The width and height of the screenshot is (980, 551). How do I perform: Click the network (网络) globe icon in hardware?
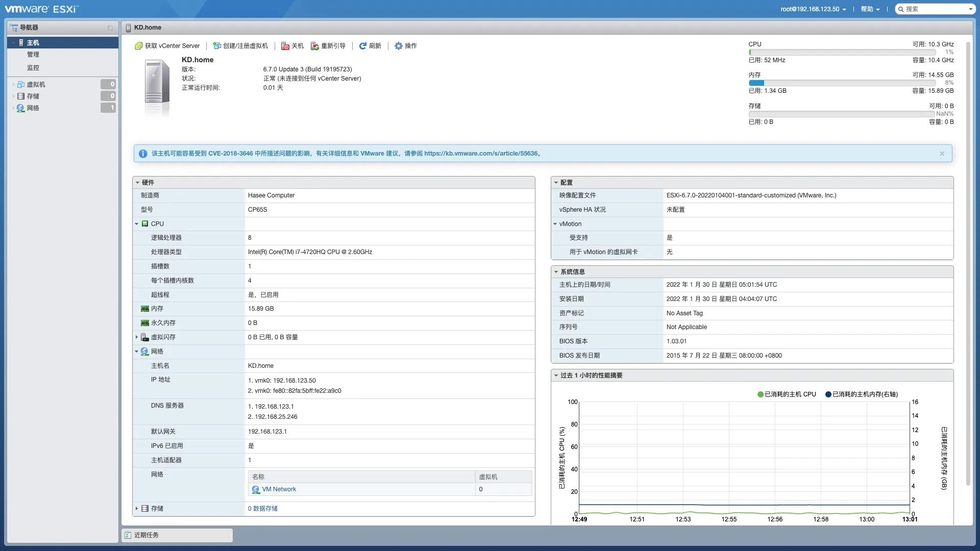click(x=145, y=352)
